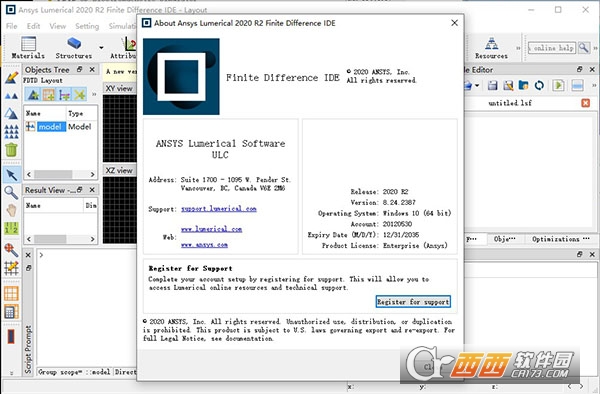The height and width of the screenshot is (394, 600).
Task: Close the Objects Tree panel
Action: click(x=92, y=70)
